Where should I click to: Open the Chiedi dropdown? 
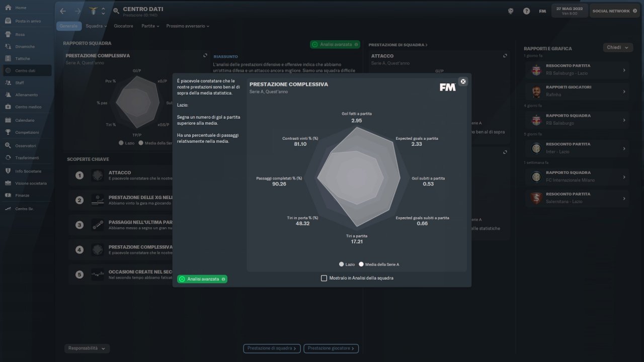(x=617, y=48)
